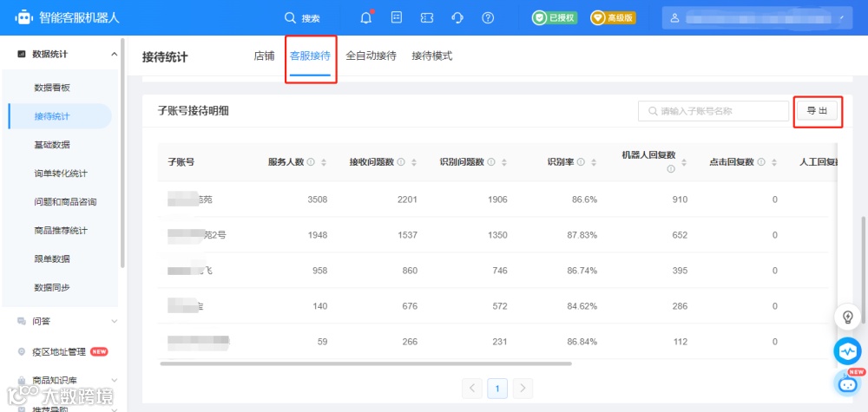Click the robot logo icon
The image size is (868, 412).
pyautogui.click(x=23, y=17)
